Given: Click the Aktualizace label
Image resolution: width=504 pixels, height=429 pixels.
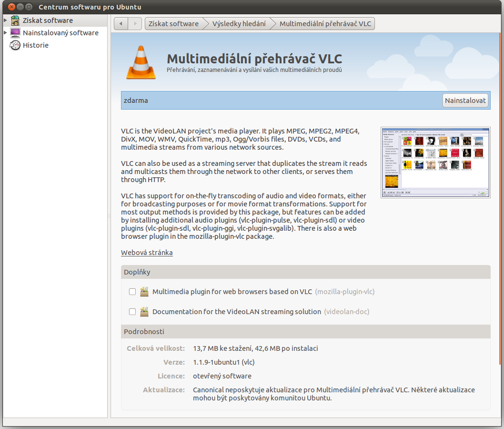Looking at the screenshot, I should pos(164,390).
